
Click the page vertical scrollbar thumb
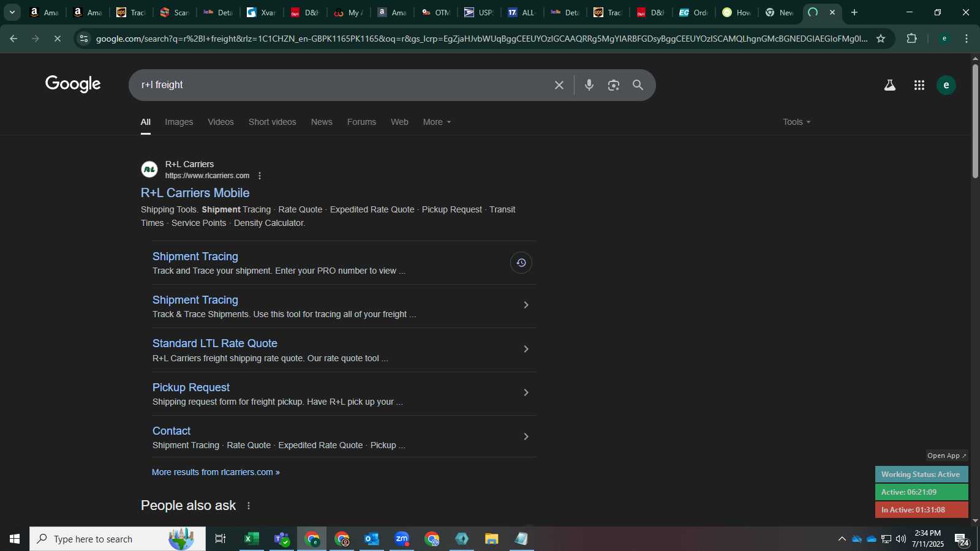pos(975,121)
